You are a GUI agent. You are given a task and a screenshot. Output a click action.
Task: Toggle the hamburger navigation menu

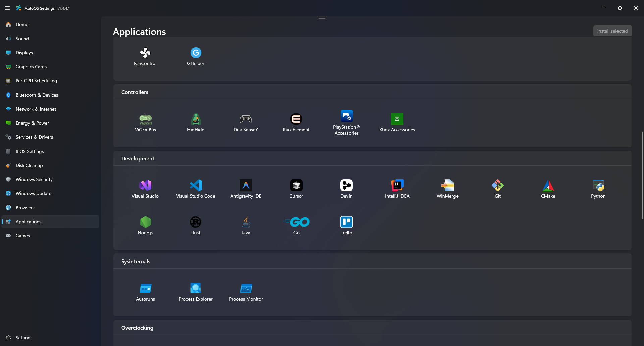click(x=7, y=8)
